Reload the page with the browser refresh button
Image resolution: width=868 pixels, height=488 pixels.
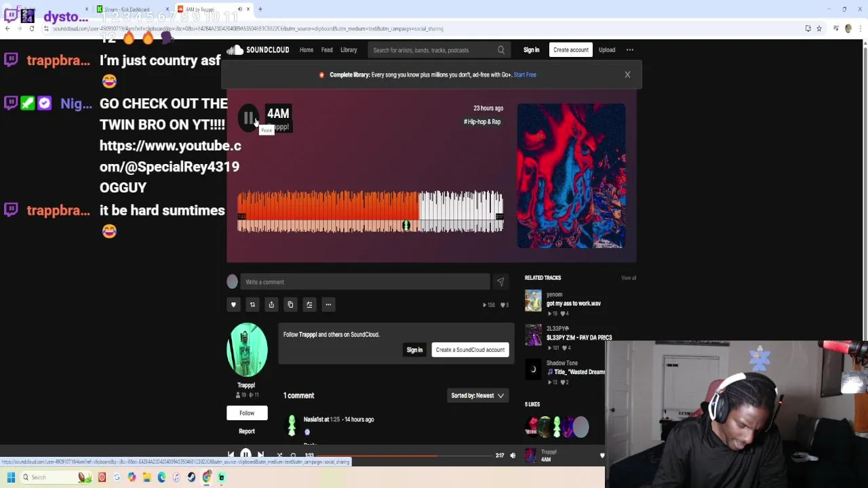31,28
